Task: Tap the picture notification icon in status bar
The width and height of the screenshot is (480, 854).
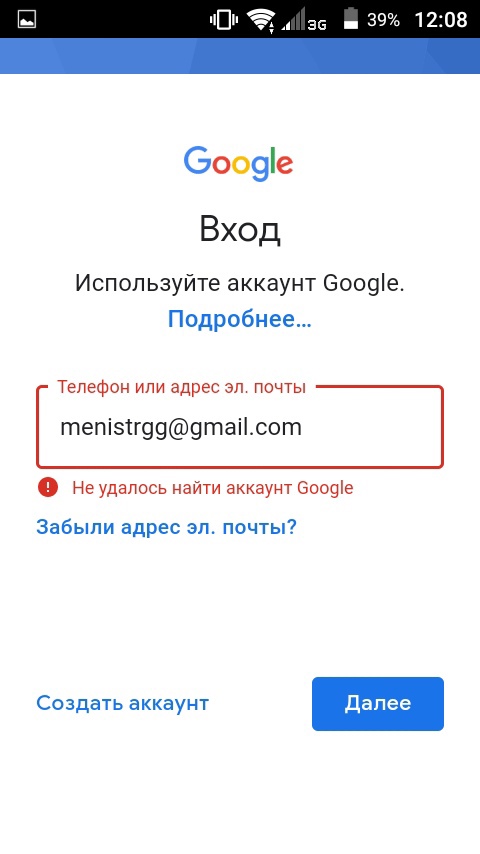Action: pyautogui.click(x=27, y=20)
